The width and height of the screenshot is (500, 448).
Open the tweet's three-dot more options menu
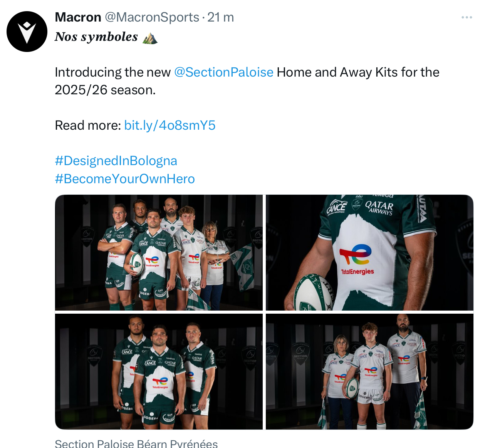click(x=466, y=17)
